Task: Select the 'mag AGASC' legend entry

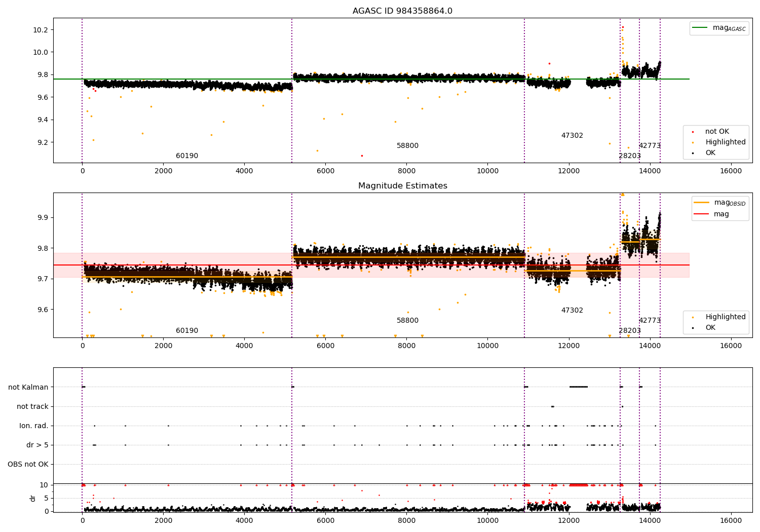Action: pos(719,28)
